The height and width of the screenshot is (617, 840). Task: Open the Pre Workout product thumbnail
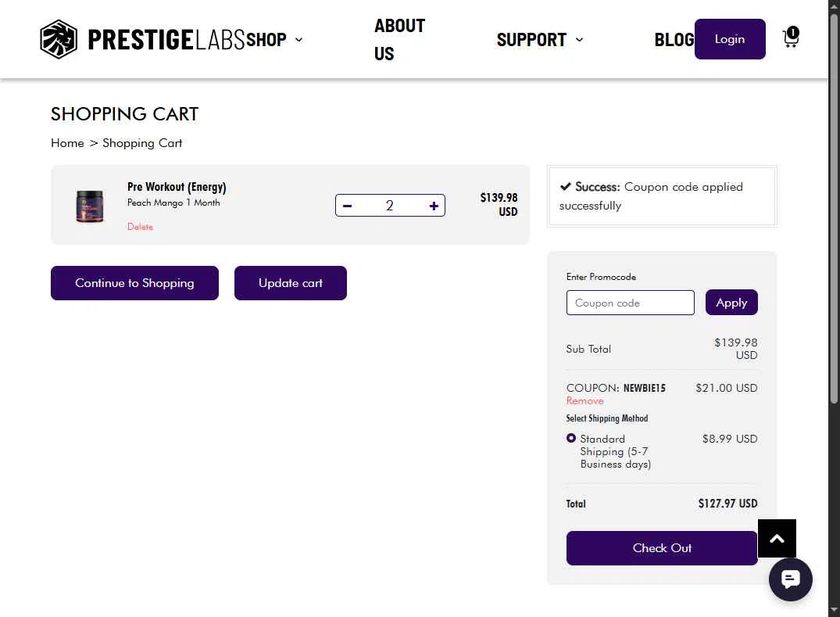tap(89, 206)
